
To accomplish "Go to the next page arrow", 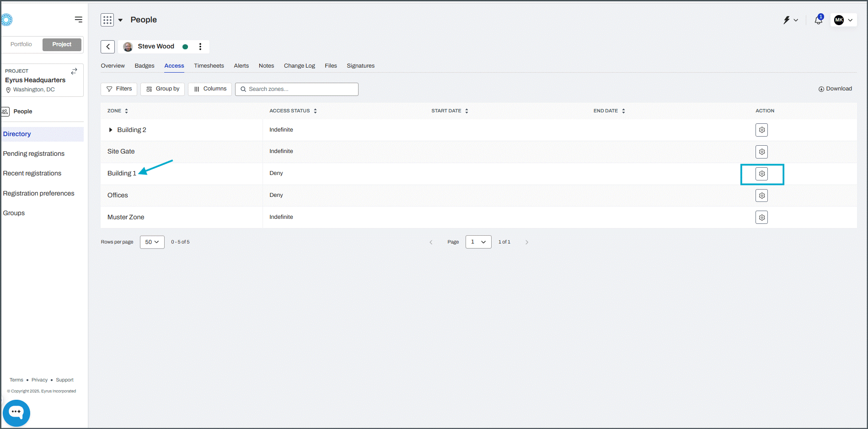I will [527, 242].
